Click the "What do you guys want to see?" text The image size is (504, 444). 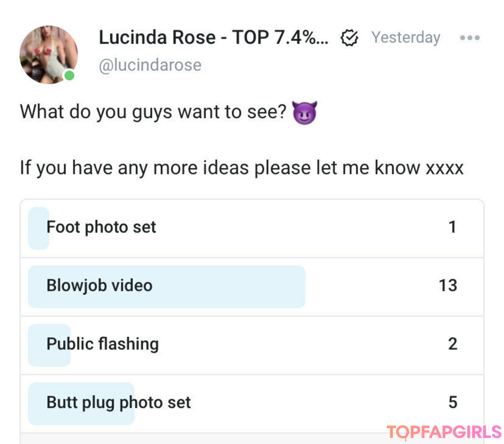[153, 113]
